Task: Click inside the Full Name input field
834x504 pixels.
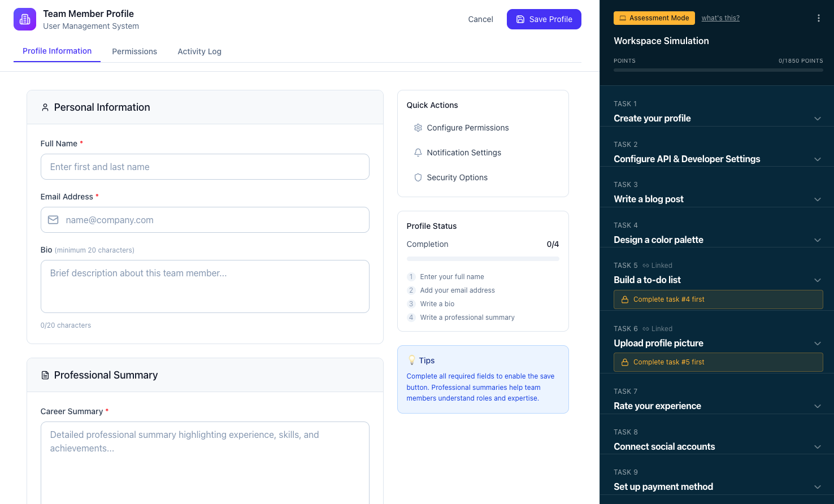Action: [x=205, y=167]
